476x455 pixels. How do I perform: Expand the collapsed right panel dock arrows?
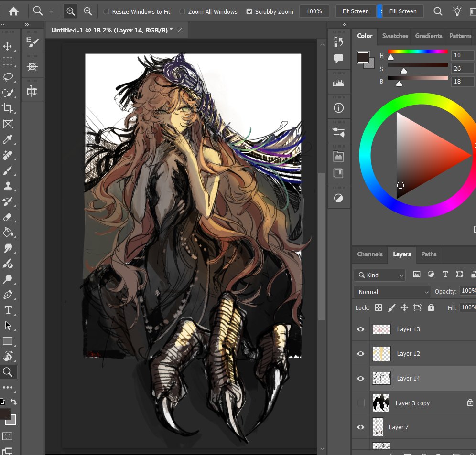pyautogui.click(x=345, y=24)
